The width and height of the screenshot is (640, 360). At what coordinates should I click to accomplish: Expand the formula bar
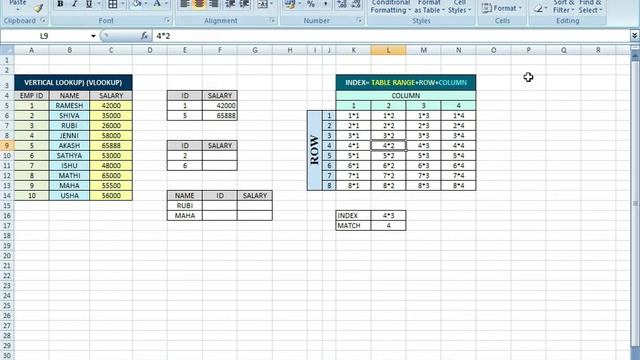pos(634,36)
